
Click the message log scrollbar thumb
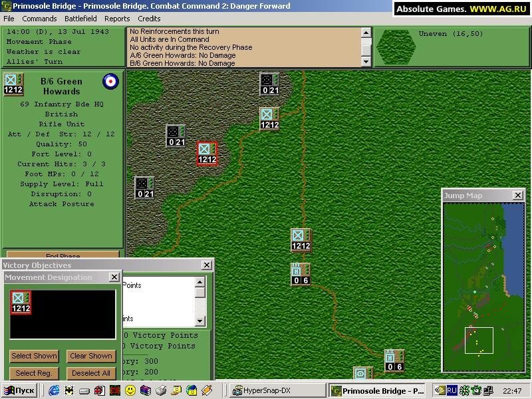[x=366, y=50]
